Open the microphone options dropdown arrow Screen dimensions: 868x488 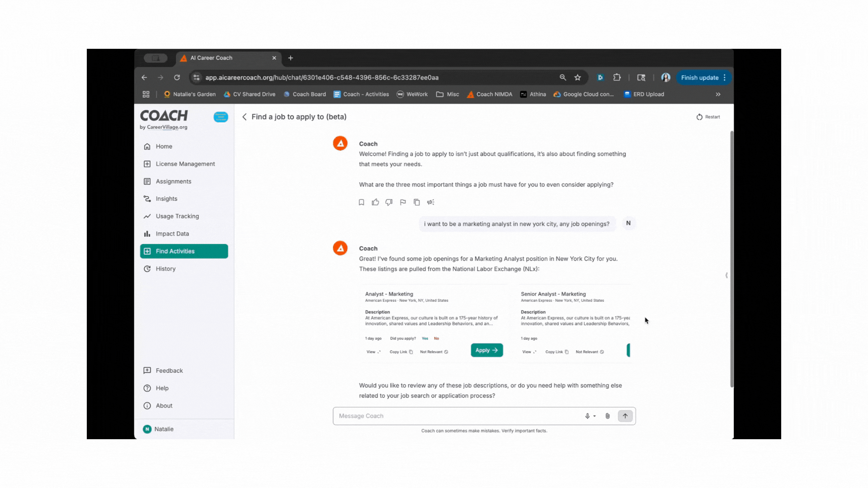click(x=594, y=416)
